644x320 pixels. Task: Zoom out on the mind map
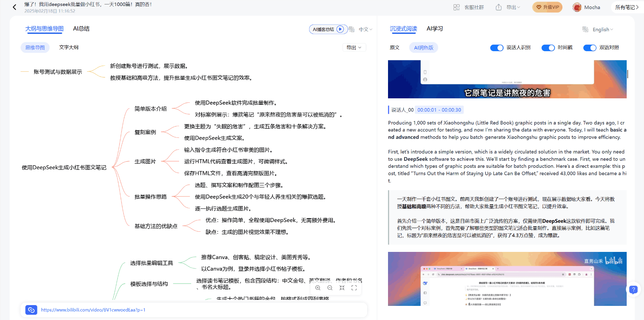pyautogui.click(x=330, y=288)
